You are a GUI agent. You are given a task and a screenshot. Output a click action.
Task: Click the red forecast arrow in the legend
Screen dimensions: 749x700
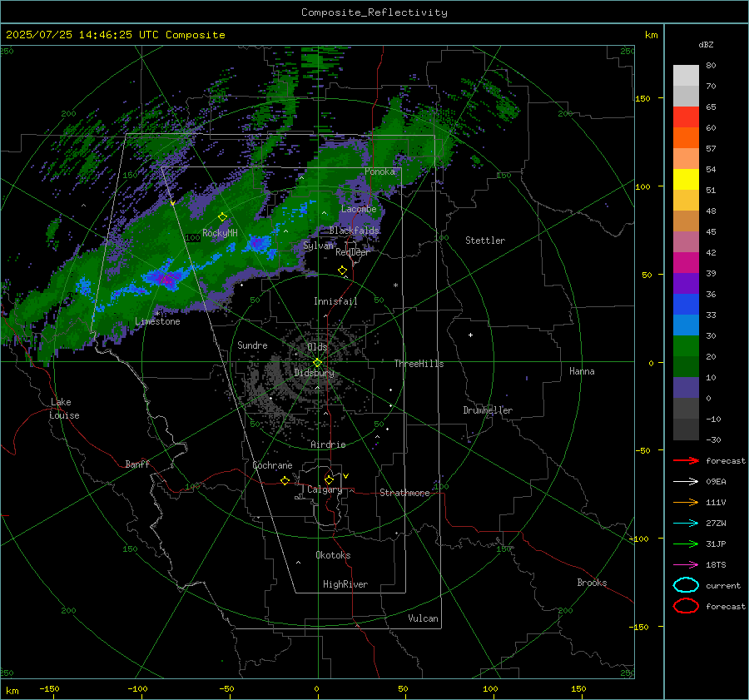(x=686, y=460)
